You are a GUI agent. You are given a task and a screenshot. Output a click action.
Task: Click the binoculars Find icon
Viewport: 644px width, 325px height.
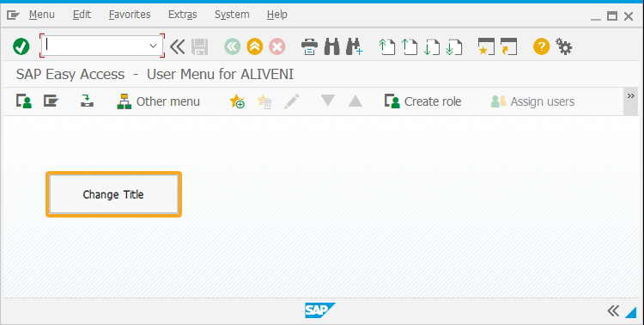point(331,46)
